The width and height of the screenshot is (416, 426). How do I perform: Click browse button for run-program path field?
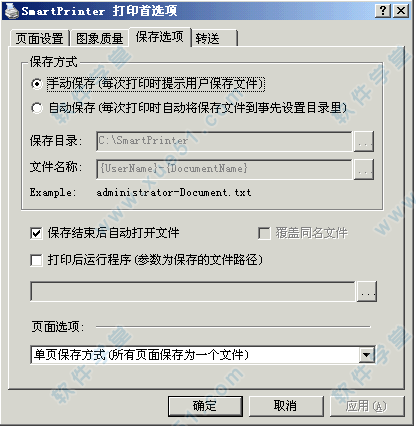click(x=367, y=292)
